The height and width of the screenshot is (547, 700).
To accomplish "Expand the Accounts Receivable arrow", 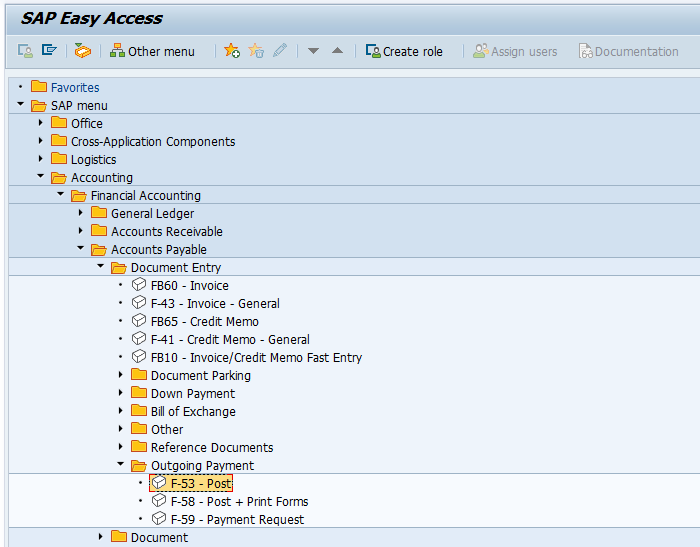I will 81,230.
